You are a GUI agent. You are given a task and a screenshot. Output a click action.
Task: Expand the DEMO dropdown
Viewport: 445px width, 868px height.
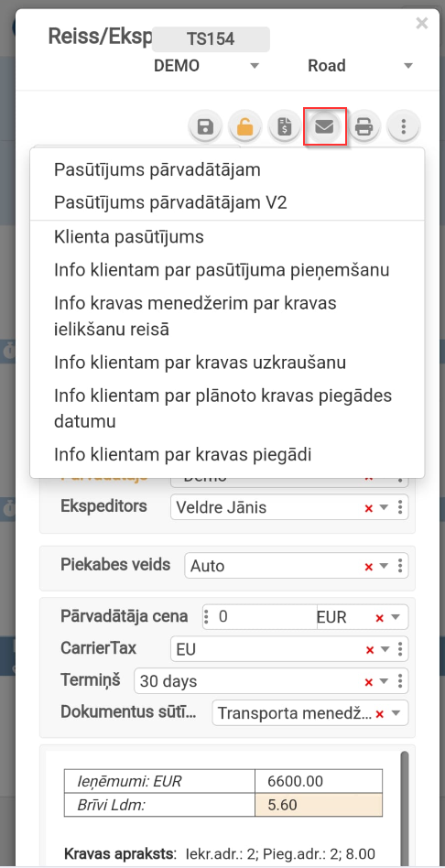coord(254,66)
